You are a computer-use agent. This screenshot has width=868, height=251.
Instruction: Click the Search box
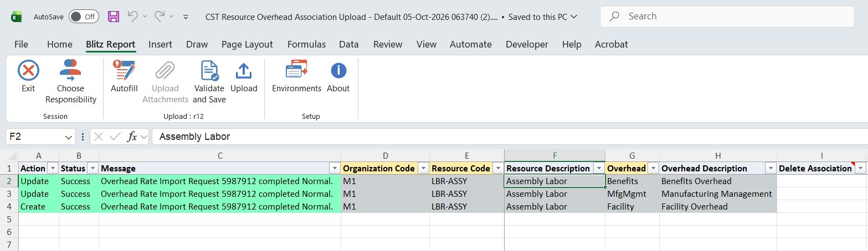coord(727,17)
